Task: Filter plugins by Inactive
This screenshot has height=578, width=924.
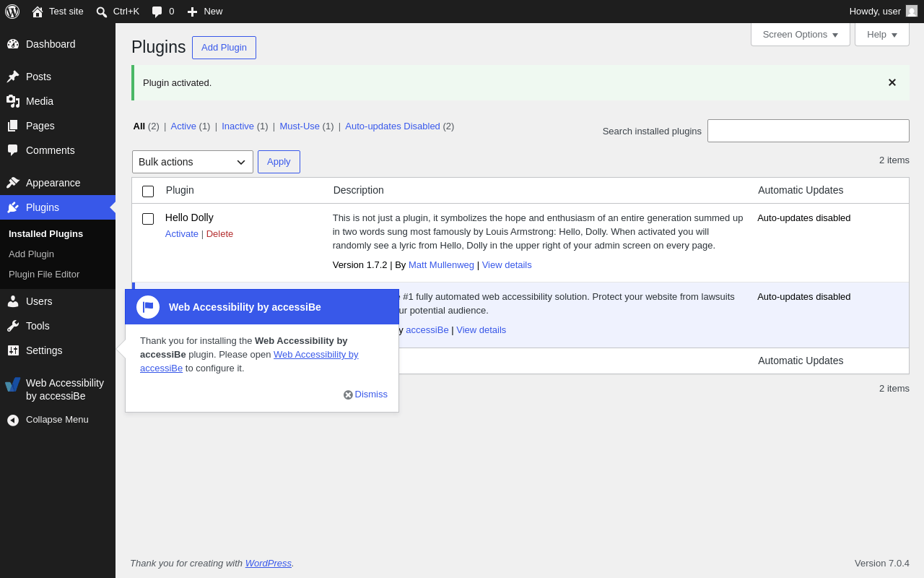Action: coord(237,126)
